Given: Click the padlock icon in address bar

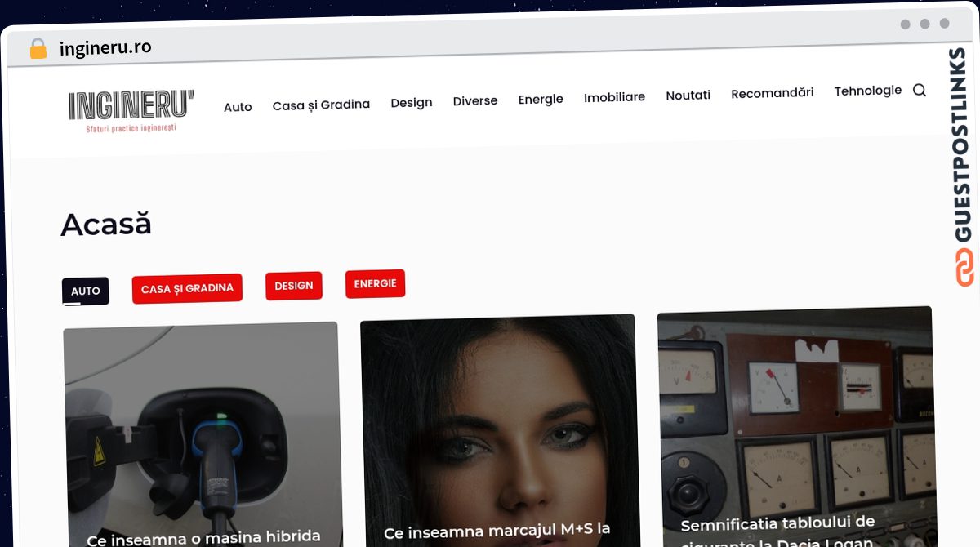Looking at the screenshot, I should pos(38,48).
